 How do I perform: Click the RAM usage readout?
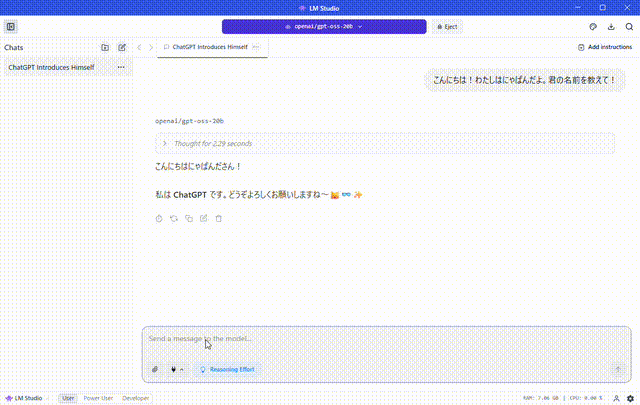(x=540, y=398)
